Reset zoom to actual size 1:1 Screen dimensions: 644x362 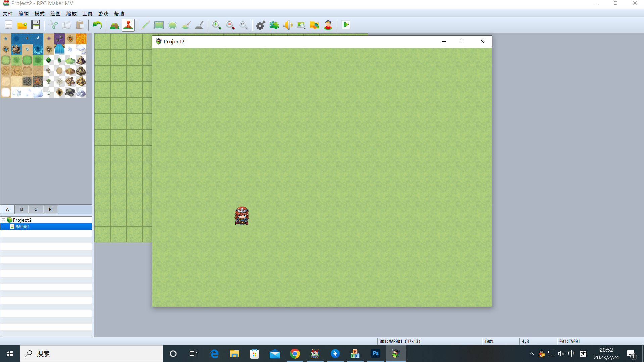click(x=244, y=25)
